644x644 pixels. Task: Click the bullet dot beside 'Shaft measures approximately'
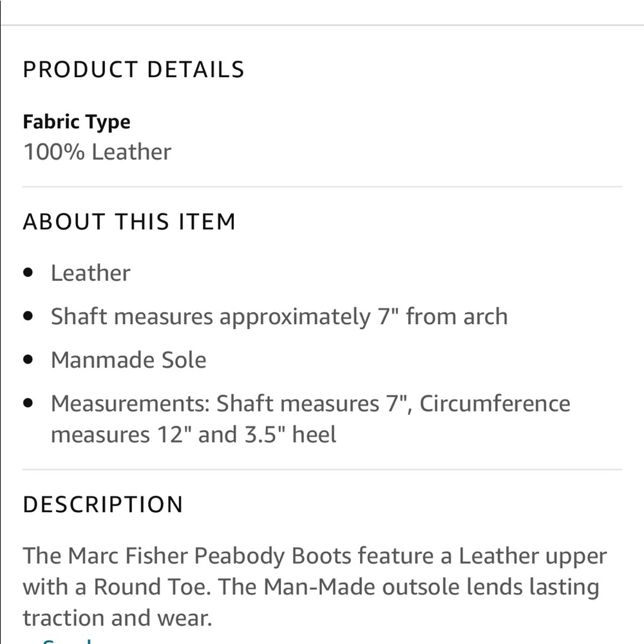point(28,317)
